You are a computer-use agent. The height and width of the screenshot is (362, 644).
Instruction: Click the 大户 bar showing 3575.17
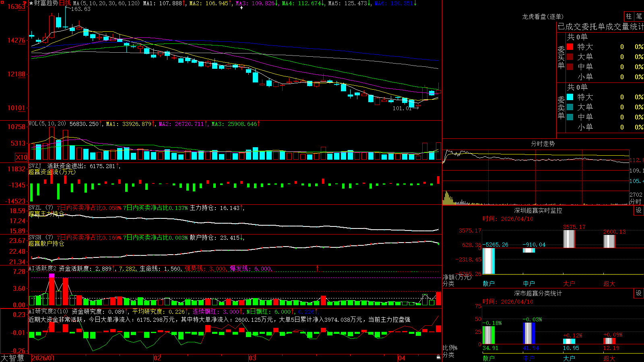pyautogui.click(x=569, y=239)
